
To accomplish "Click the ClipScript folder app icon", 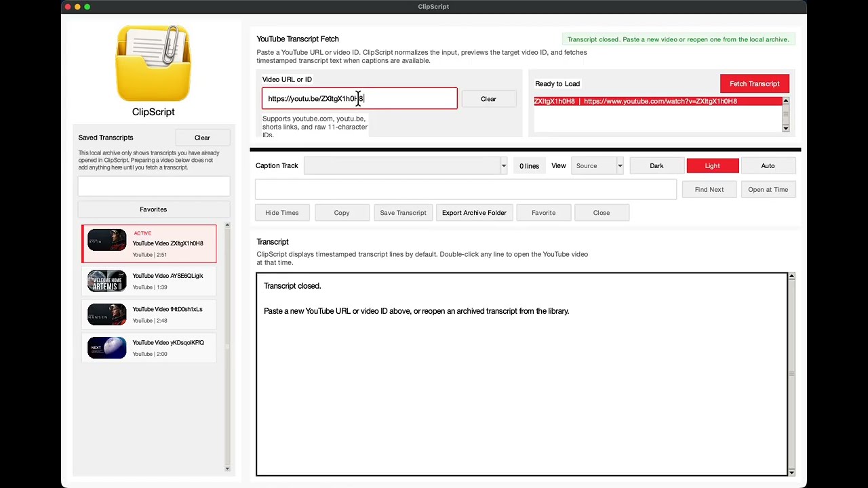I will coord(153,64).
